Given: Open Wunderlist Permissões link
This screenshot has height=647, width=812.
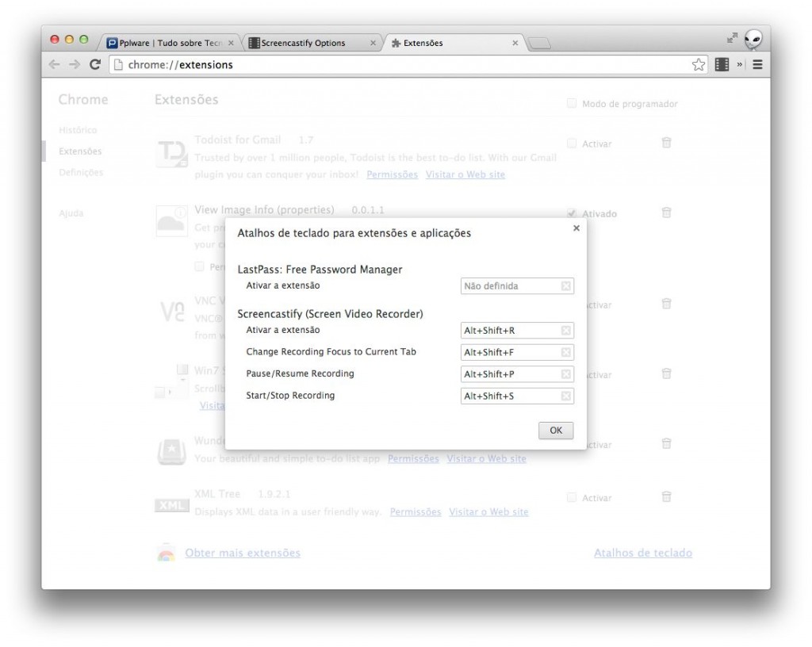Looking at the screenshot, I should tap(413, 458).
